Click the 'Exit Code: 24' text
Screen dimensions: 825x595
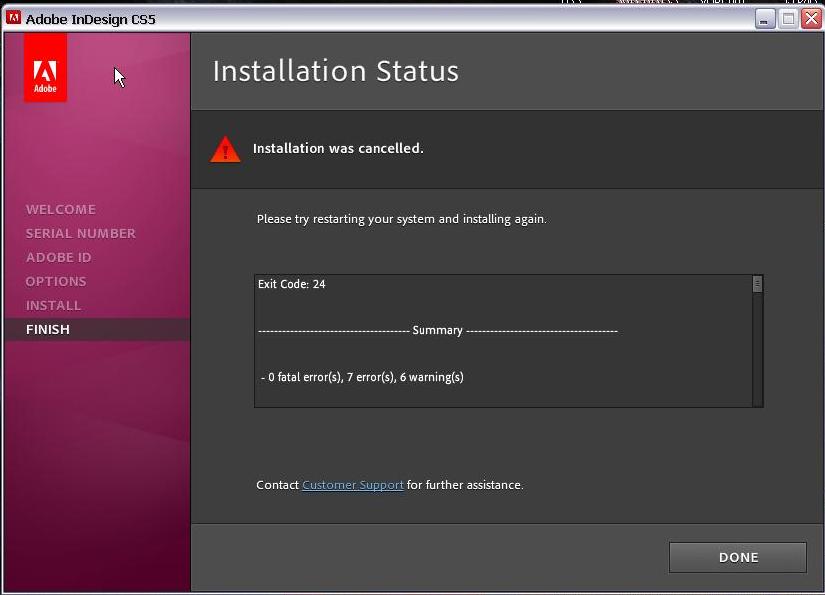tap(291, 284)
